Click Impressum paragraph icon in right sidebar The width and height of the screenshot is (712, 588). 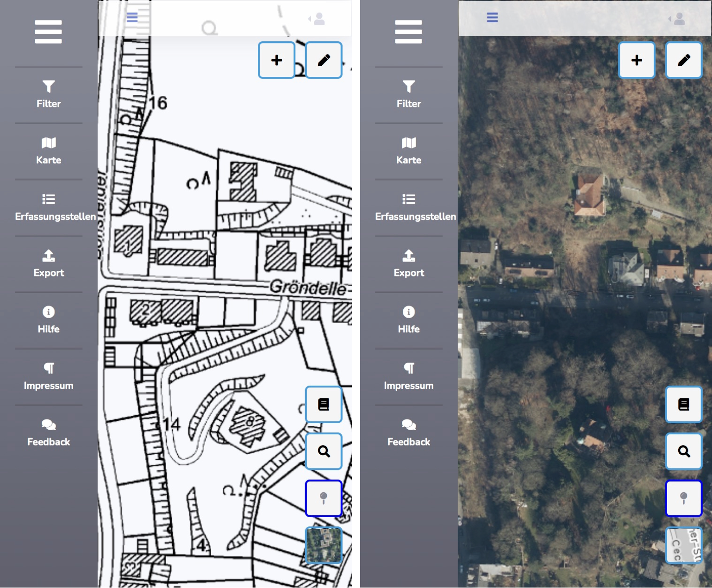click(x=409, y=368)
